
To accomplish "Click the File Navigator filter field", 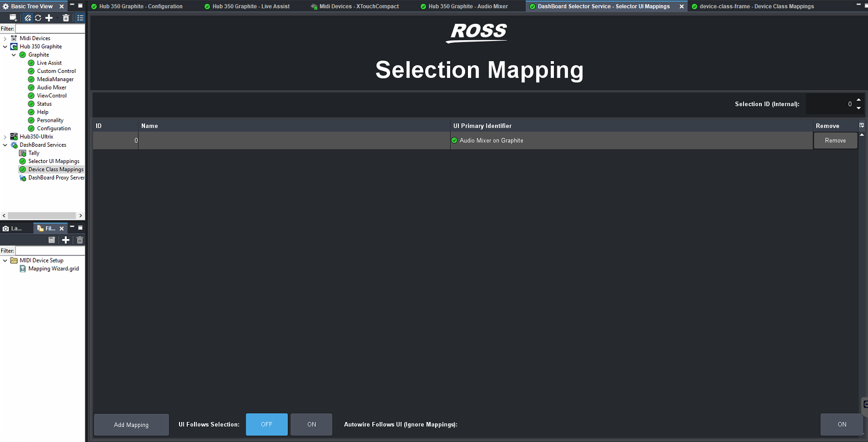I will [50, 251].
